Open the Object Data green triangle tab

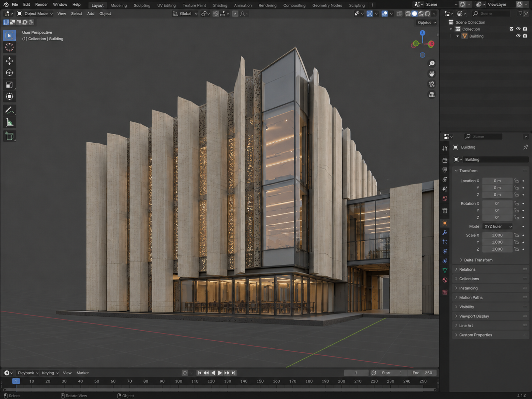tap(445, 270)
